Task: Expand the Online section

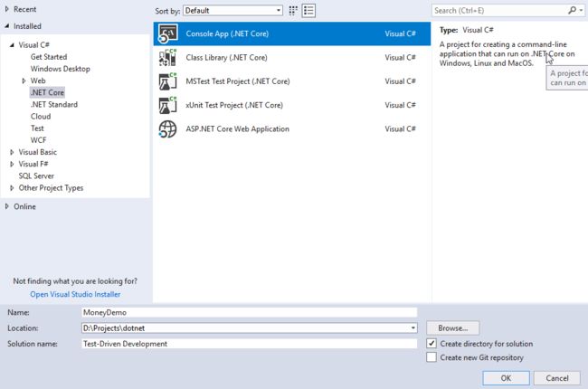Action: click(x=6, y=206)
